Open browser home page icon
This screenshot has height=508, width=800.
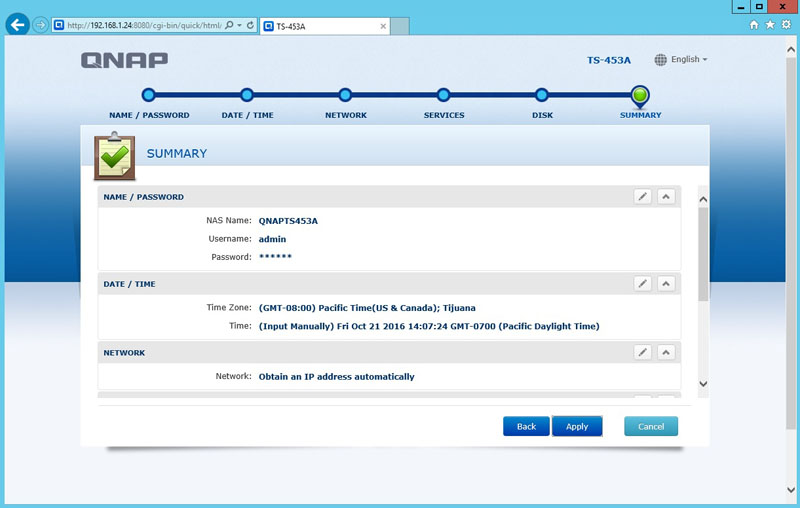click(754, 24)
